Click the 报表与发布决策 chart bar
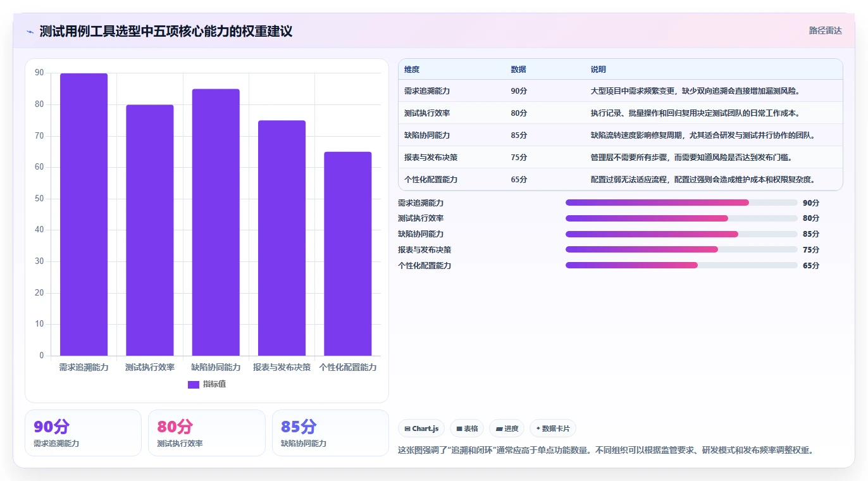The height and width of the screenshot is (481, 868). 282,238
